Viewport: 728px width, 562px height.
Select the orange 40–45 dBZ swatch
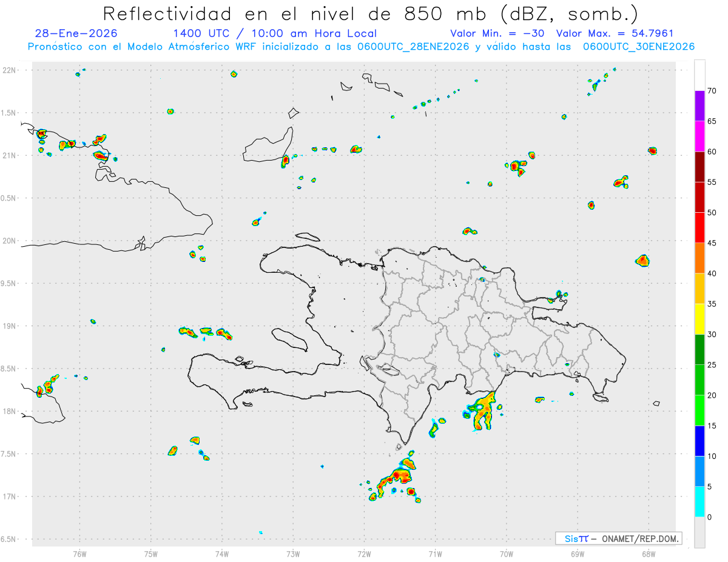[x=699, y=258]
